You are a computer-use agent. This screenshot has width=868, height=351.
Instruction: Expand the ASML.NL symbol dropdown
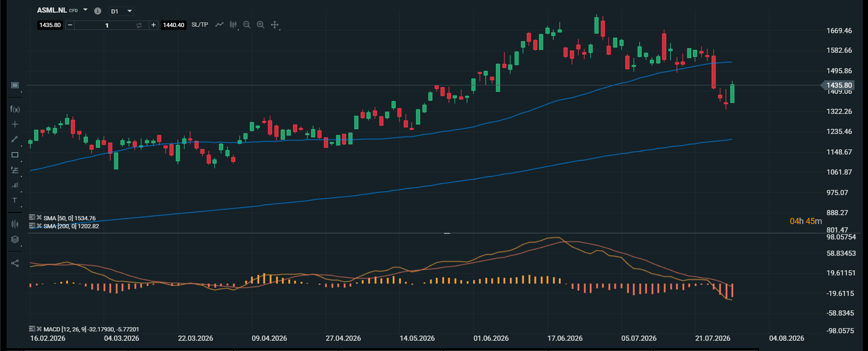click(x=85, y=10)
